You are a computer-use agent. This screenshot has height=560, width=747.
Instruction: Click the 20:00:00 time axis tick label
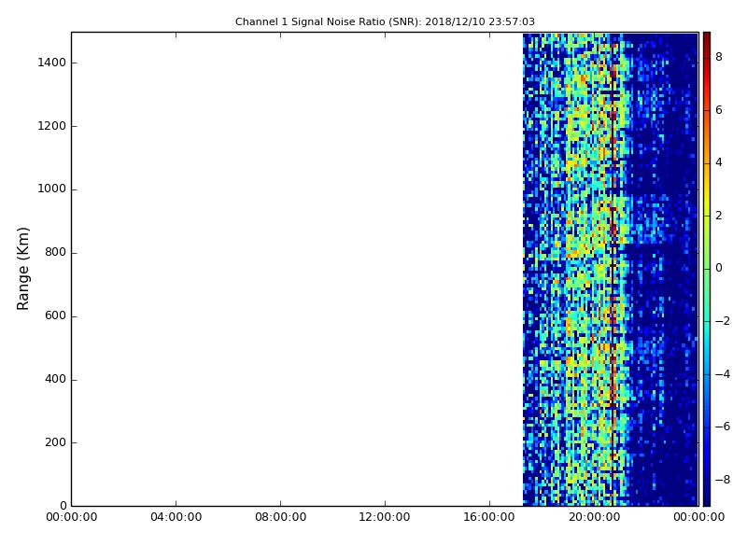coord(594,518)
